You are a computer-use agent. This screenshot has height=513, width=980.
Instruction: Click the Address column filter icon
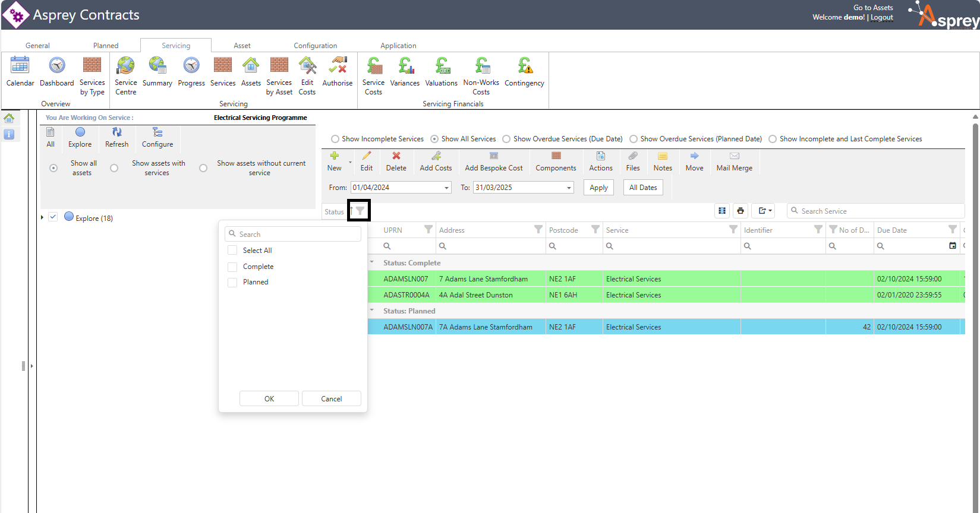[538, 230]
